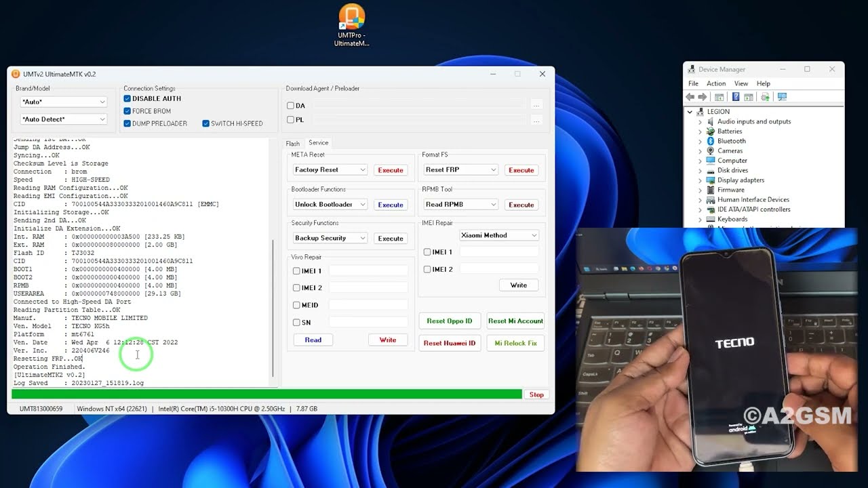
Task: Open Action menu in Device Manager
Action: point(716,83)
